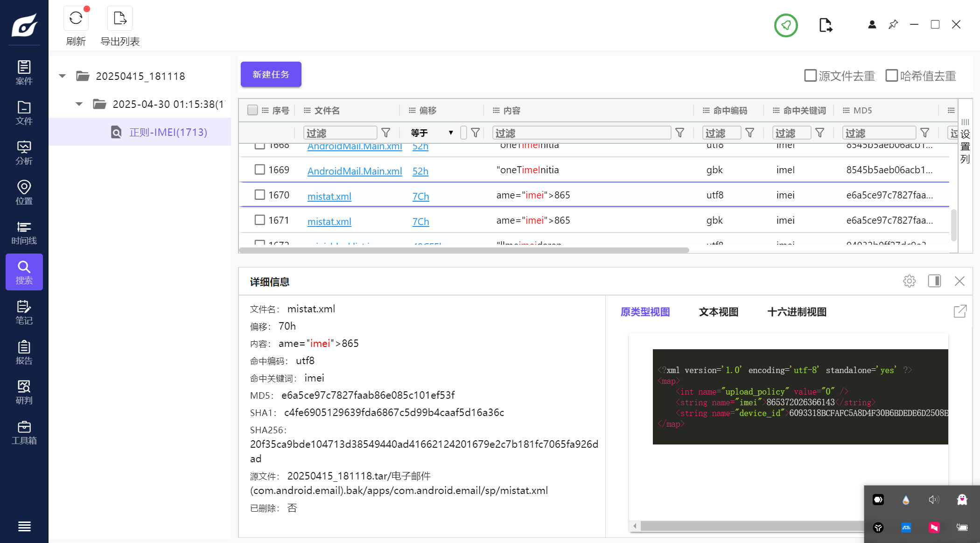Open the mistat.xml link in row 1671
This screenshot has height=543, width=980.
tap(329, 222)
